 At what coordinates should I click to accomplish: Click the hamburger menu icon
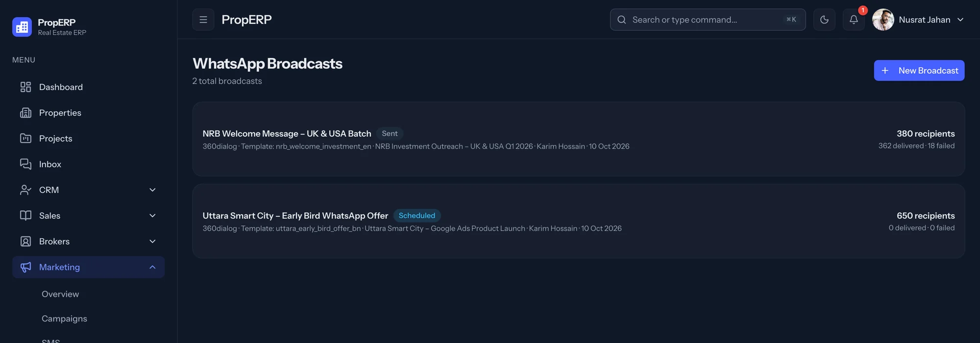coord(203,20)
